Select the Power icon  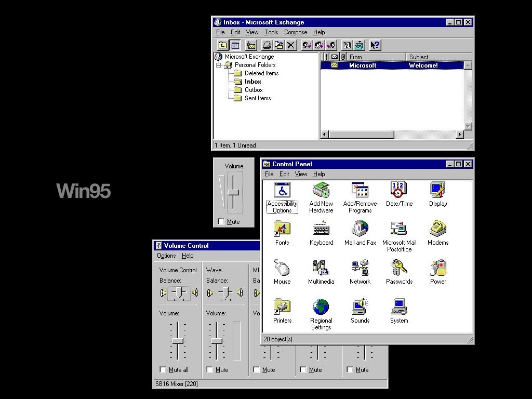[x=438, y=272]
